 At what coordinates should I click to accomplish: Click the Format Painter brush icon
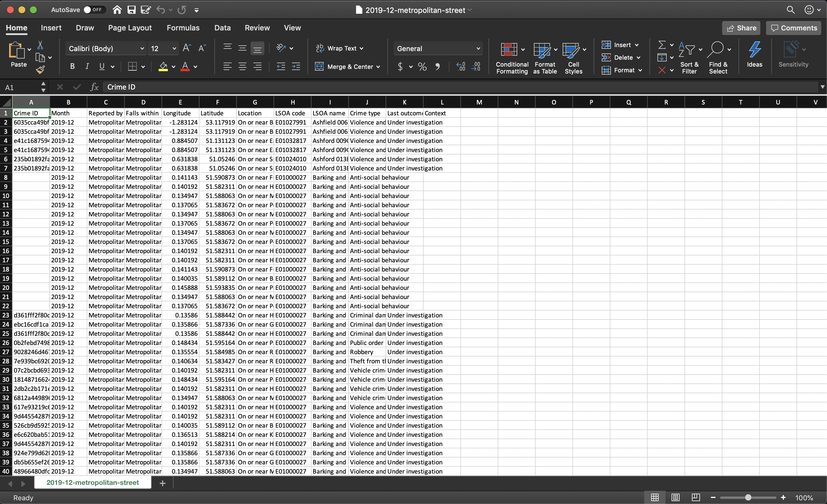(x=40, y=70)
